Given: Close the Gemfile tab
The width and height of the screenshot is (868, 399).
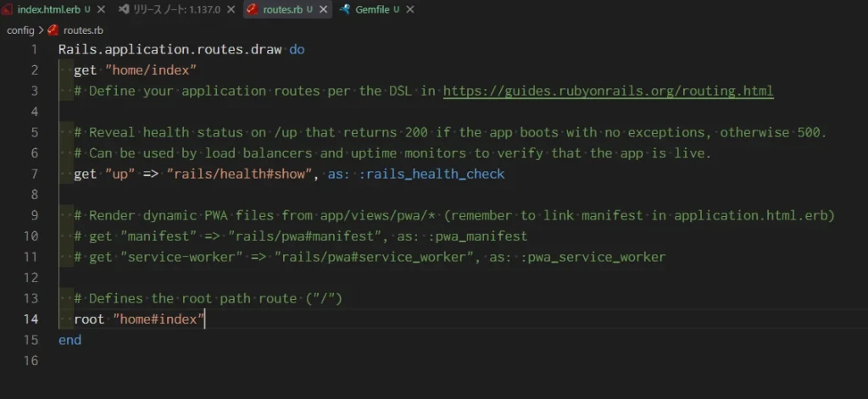Looking at the screenshot, I should pos(409,9).
